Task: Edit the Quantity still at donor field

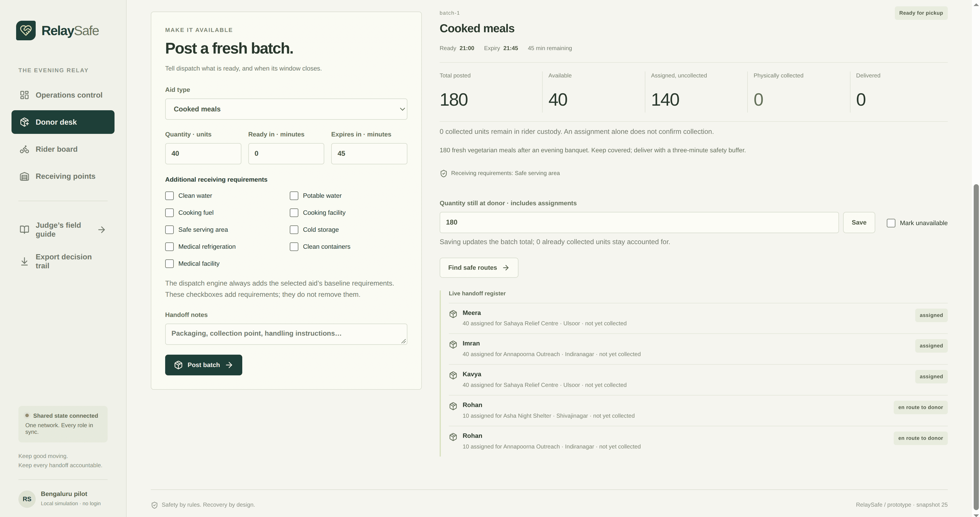Action: click(x=639, y=223)
